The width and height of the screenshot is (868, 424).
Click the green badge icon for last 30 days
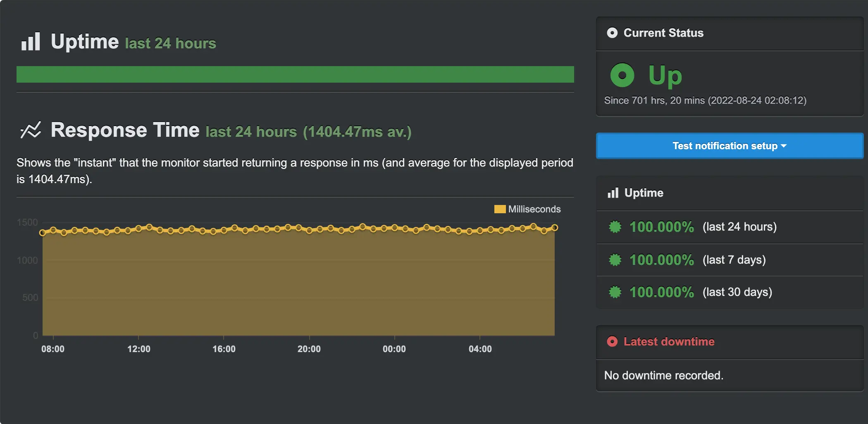tap(615, 292)
